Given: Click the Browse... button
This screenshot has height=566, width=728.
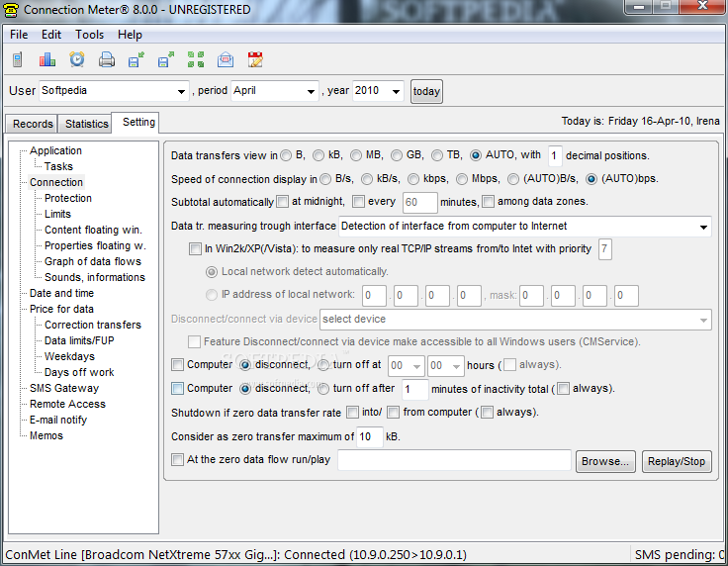Looking at the screenshot, I should click(605, 461).
